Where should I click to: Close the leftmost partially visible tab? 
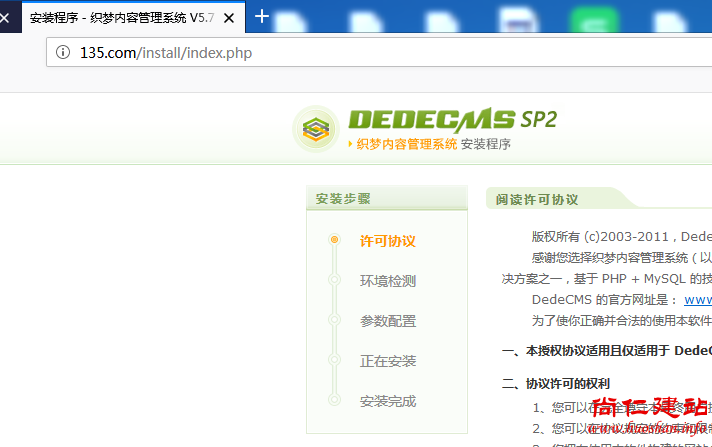[x=5, y=18]
